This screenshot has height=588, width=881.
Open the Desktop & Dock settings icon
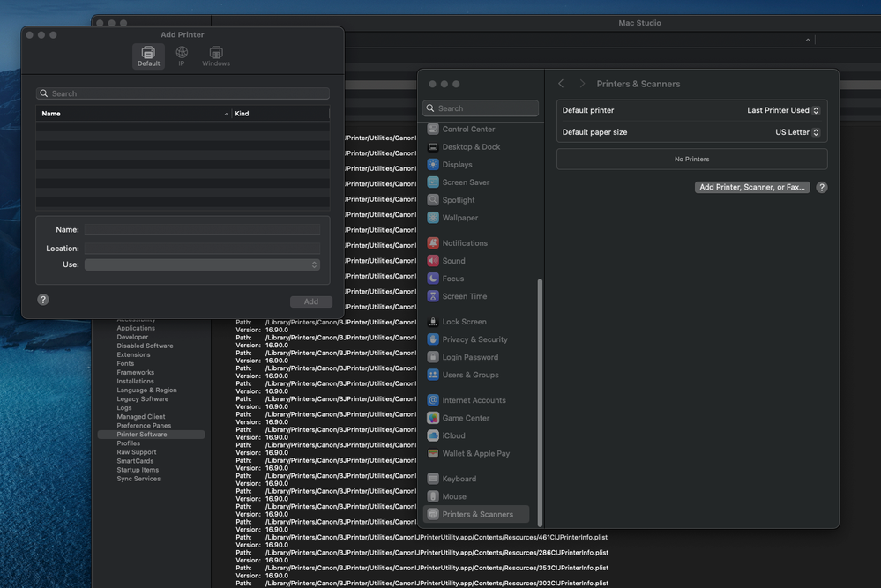pyautogui.click(x=433, y=146)
